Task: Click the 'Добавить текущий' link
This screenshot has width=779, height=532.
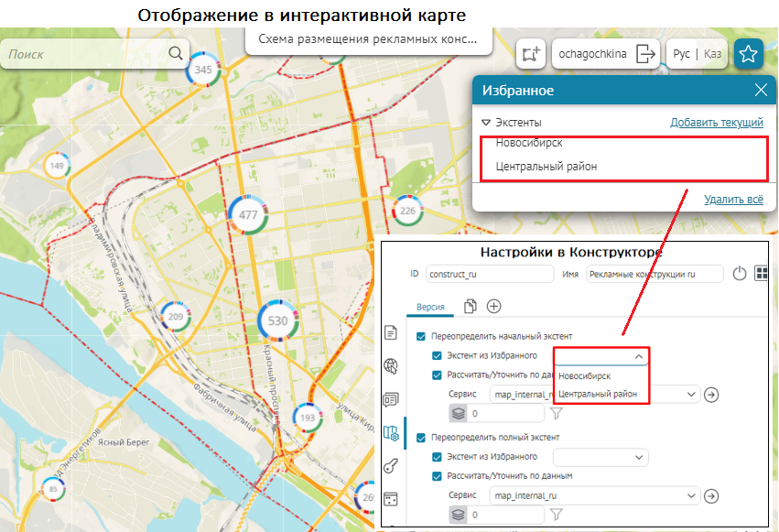Action: (x=716, y=123)
